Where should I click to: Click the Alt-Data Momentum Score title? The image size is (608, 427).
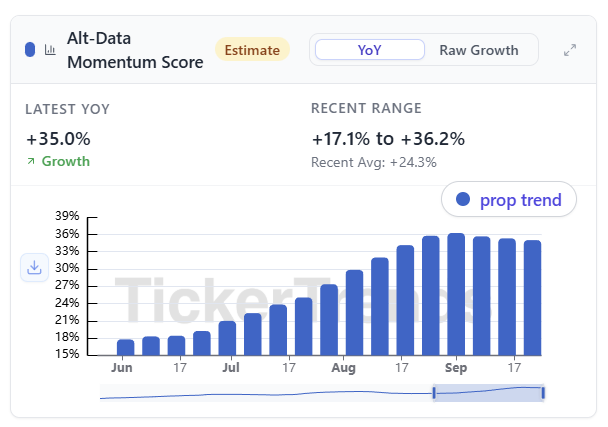tap(135, 50)
